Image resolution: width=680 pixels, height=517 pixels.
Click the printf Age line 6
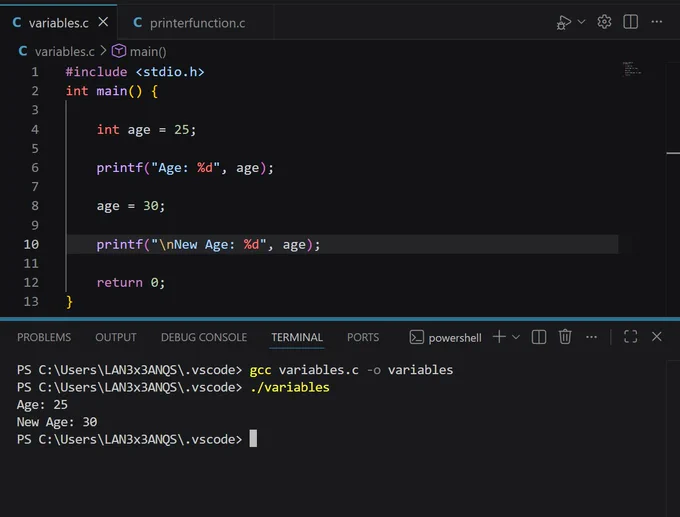click(185, 167)
